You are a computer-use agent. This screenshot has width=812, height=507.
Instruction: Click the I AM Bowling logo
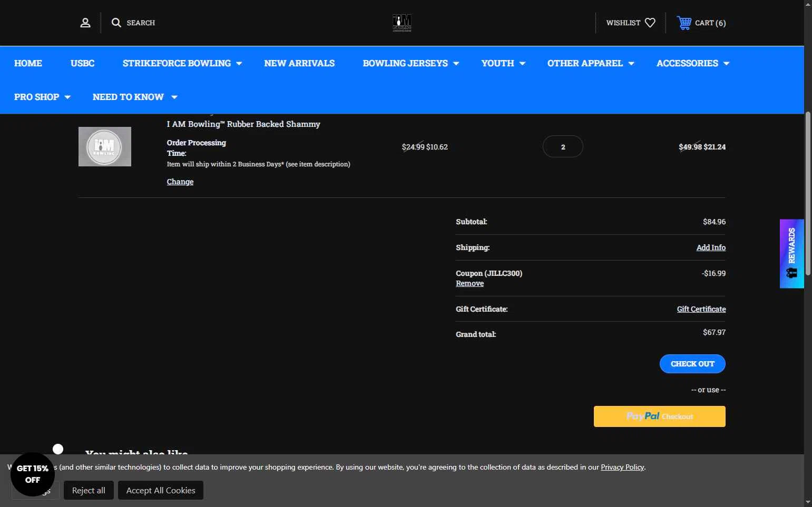pyautogui.click(x=402, y=23)
